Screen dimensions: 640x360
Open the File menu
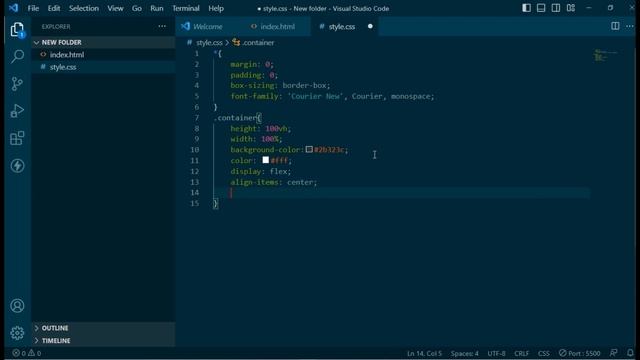point(33,8)
